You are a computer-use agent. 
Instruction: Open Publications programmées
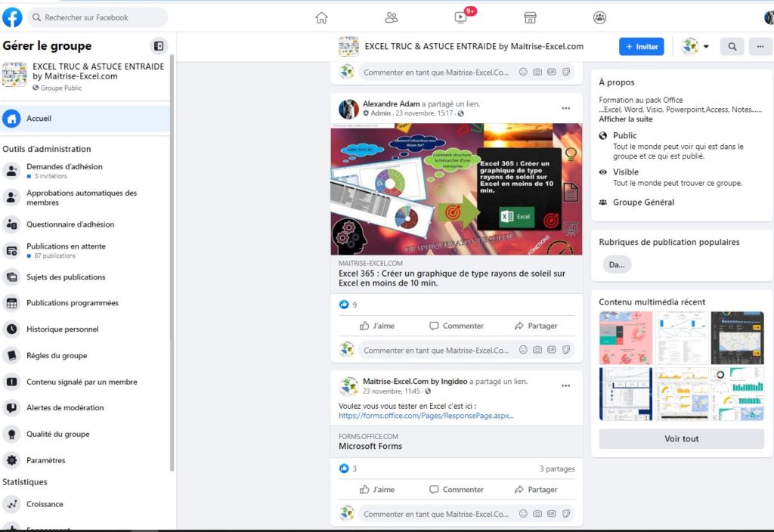tap(85, 303)
